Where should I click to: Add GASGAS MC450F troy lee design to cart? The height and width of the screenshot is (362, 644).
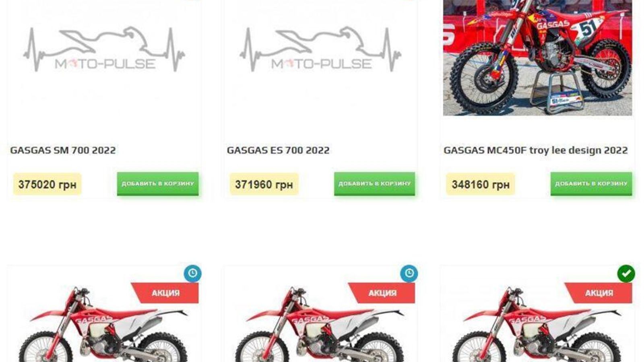point(591,184)
